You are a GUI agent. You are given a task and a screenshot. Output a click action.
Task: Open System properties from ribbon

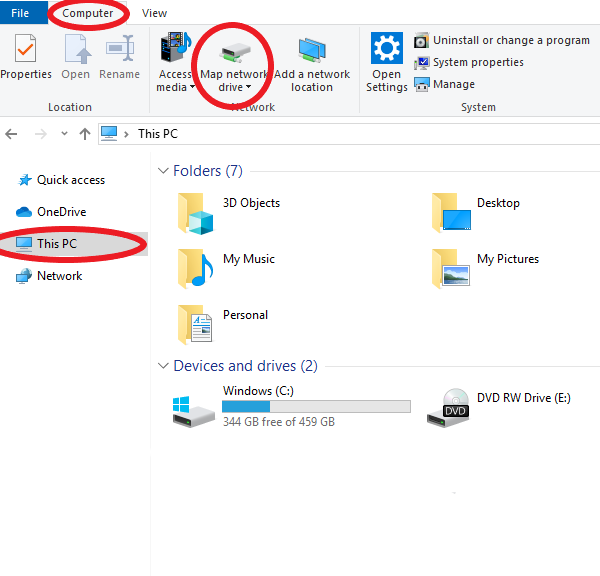(470, 63)
